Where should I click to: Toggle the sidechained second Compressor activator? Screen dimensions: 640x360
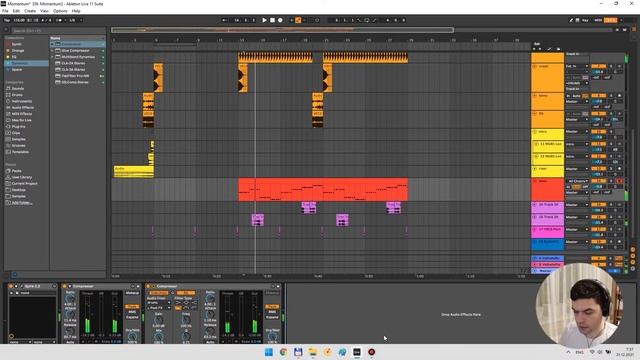(x=148, y=286)
